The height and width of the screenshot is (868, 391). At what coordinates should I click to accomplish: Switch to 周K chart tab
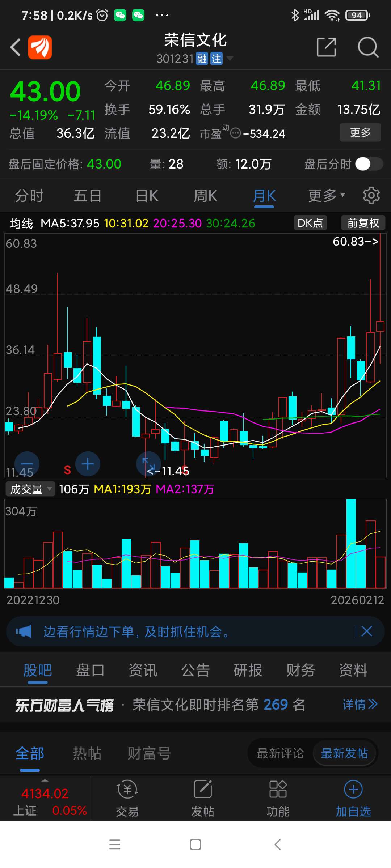[205, 196]
